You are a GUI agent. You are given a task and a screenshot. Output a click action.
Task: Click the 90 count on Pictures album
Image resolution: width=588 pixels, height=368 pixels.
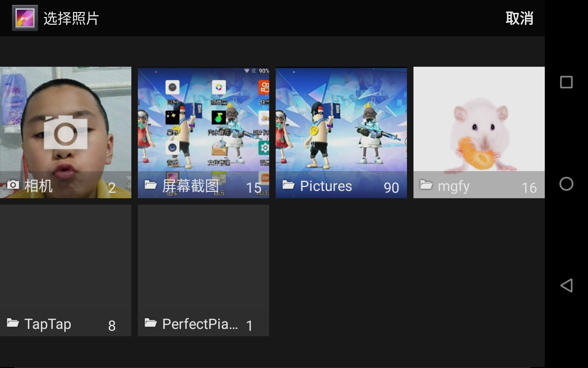pyautogui.click(x=391, y=188)
